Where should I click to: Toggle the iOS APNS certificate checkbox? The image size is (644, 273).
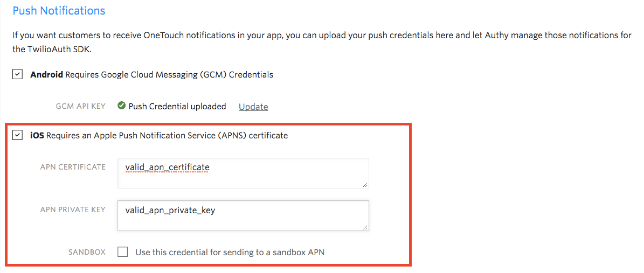[18, 135]
